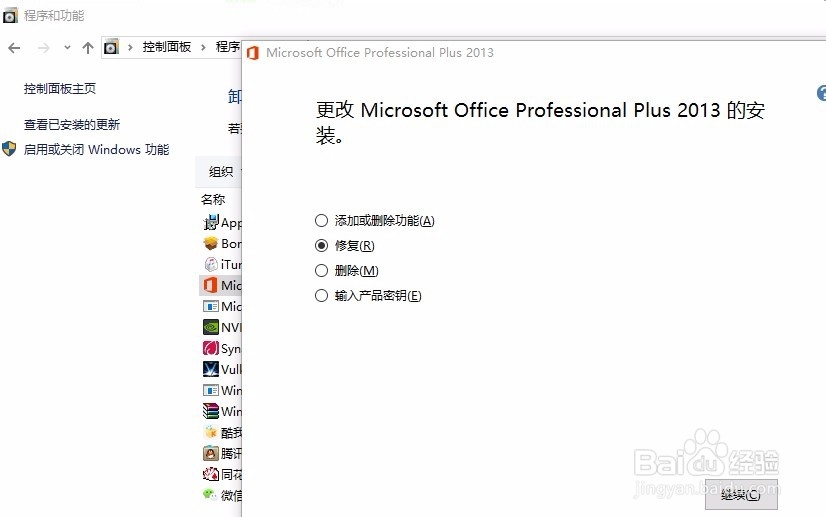Select the NVIDIA icon entry
The width and height of the screenshot is (826, 517).
pyautogui.click(x=211, y=327)
